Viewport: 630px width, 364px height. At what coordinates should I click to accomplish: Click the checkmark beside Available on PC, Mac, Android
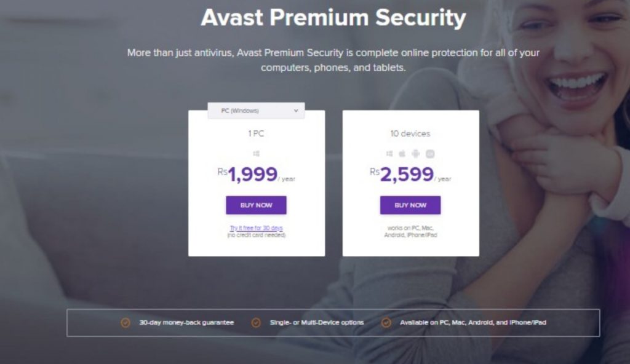[x=386, y=322]
